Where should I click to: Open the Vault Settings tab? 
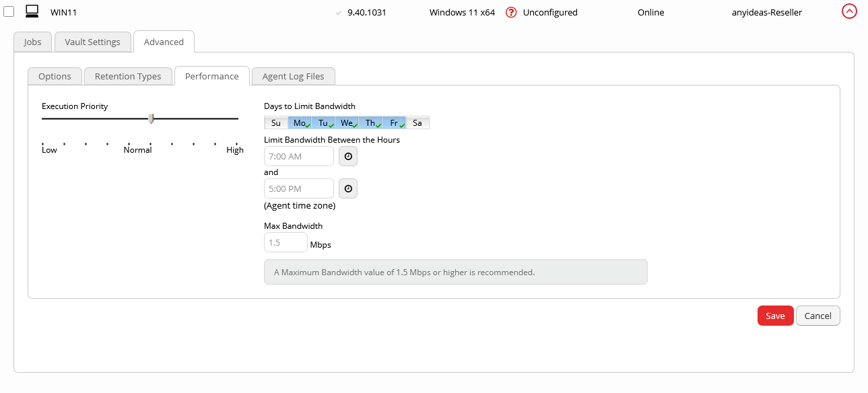click(92, 42)
